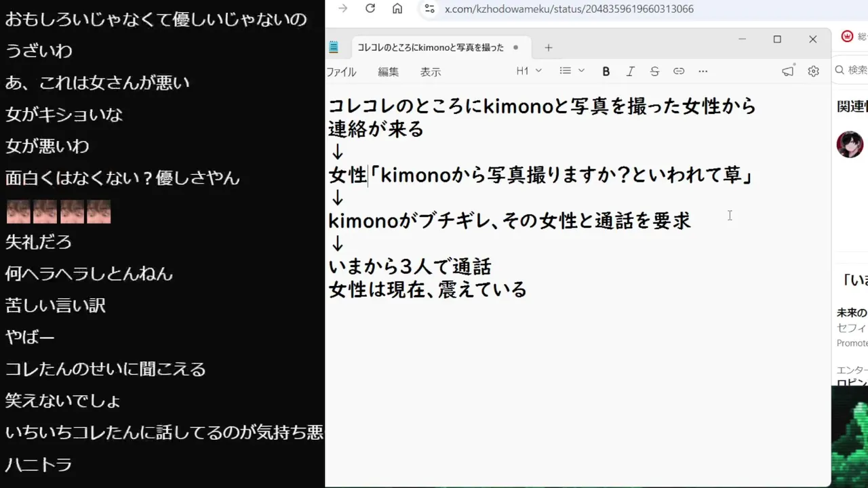Expand the H1 heading dropdown
The height and width of the screenshot is (488, 868).
click(x=529, y=71)
